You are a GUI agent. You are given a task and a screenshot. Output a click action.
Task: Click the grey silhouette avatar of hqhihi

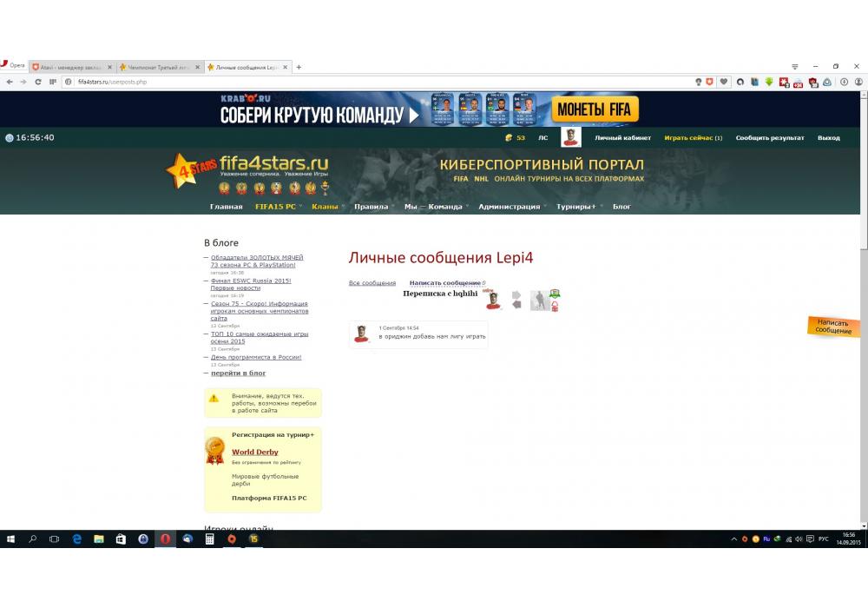(540, 301)
